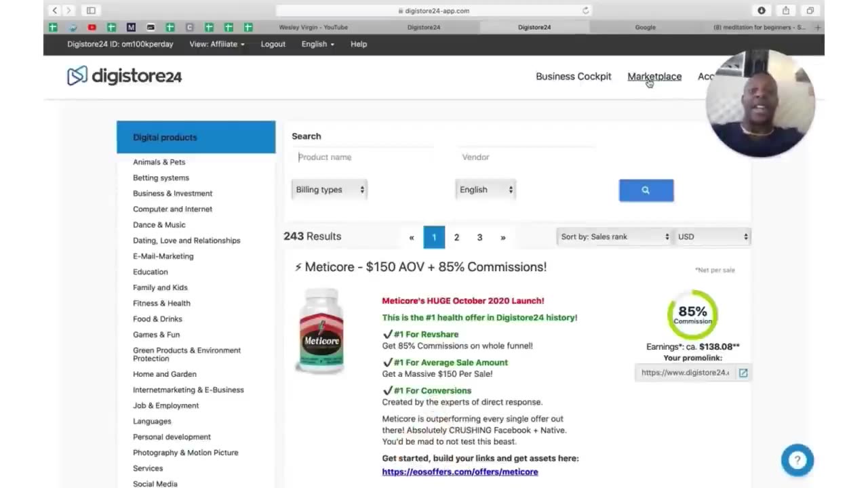The width and height of the screenshot is (868, 488).
Task: Select Job & Employment category
Action: (165, 405)
